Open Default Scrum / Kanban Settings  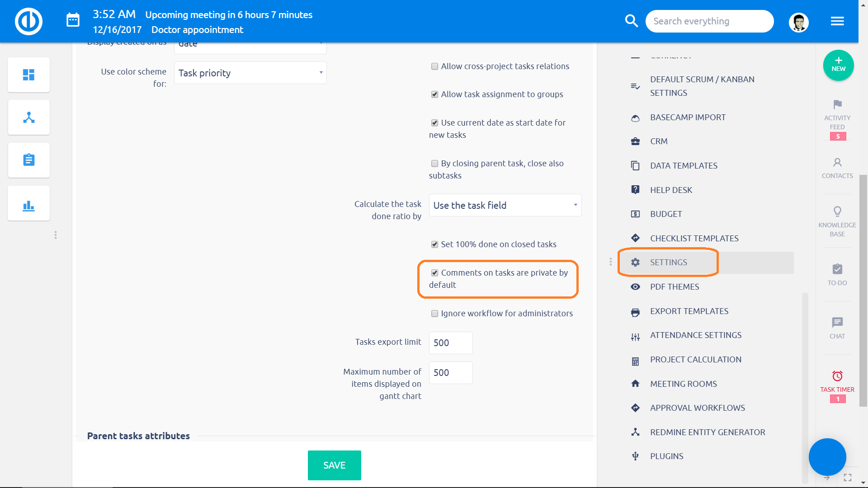coord(702,86)
